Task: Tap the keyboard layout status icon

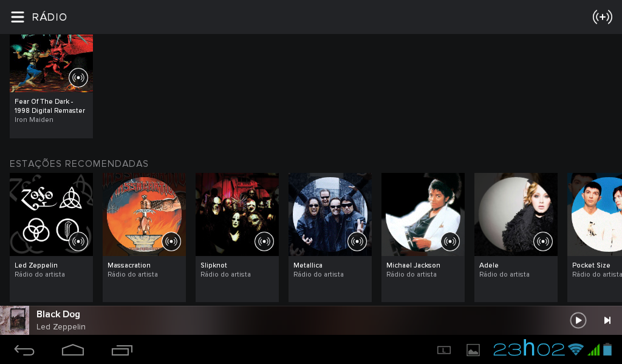Action: [x=444, y=349]
